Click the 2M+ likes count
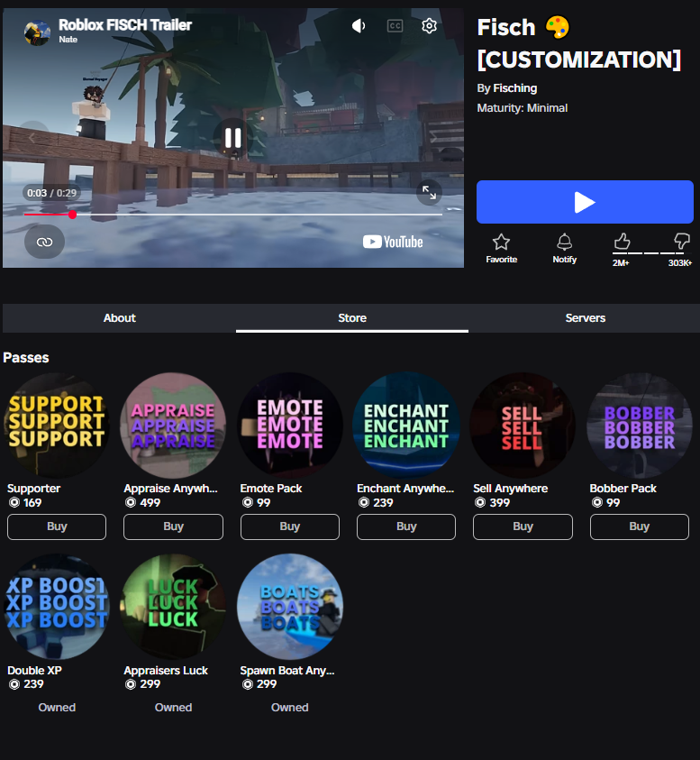 click(621, 262)
